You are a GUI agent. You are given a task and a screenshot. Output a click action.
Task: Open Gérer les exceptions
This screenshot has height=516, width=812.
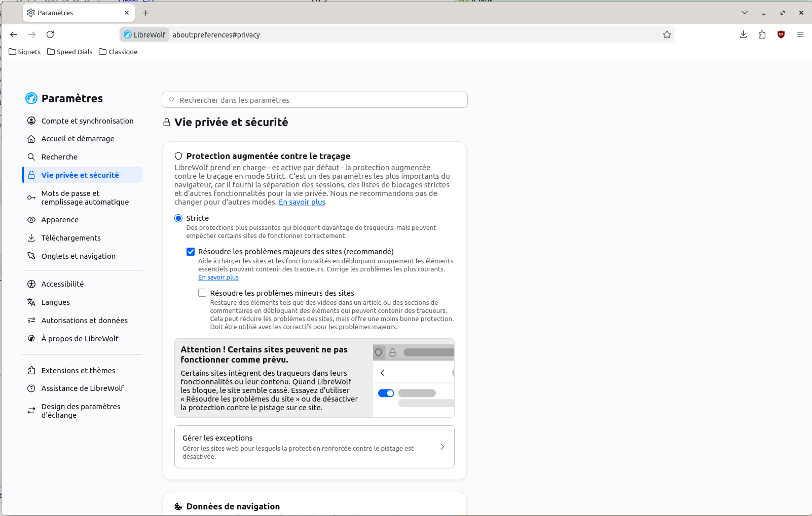314,447
